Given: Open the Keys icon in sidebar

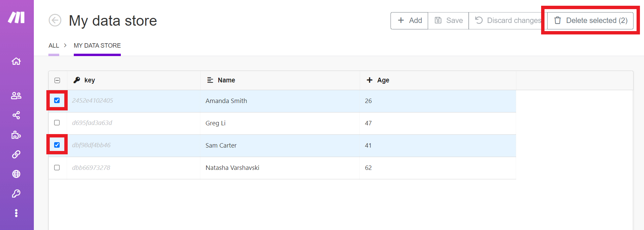Looking at the screenshot, I should click(x=16, y=194).
